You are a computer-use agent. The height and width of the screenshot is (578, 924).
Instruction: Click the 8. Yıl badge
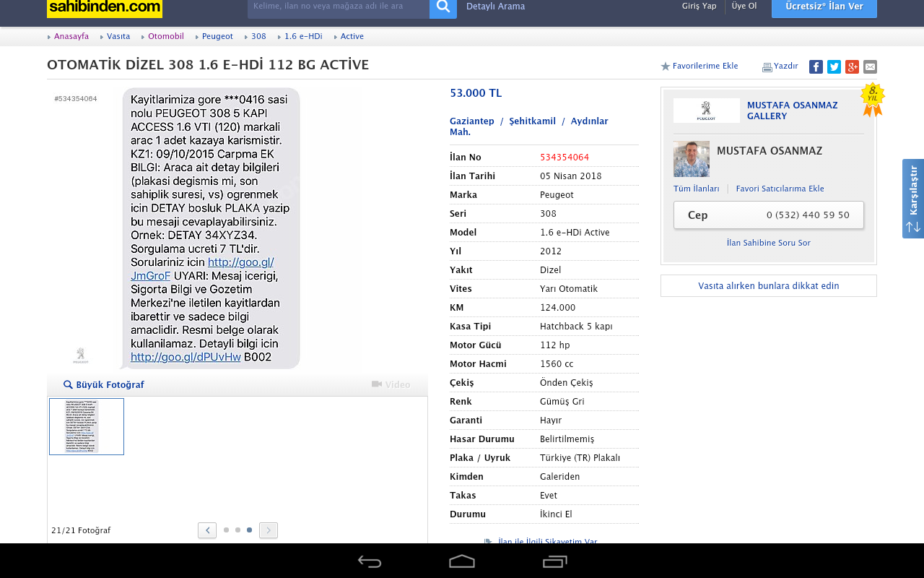point(873,100)
